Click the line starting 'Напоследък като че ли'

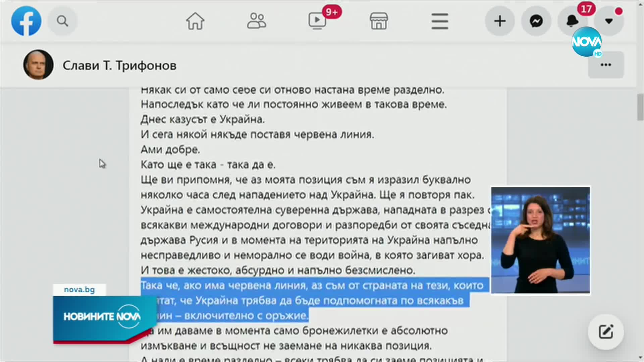(293, 104)
